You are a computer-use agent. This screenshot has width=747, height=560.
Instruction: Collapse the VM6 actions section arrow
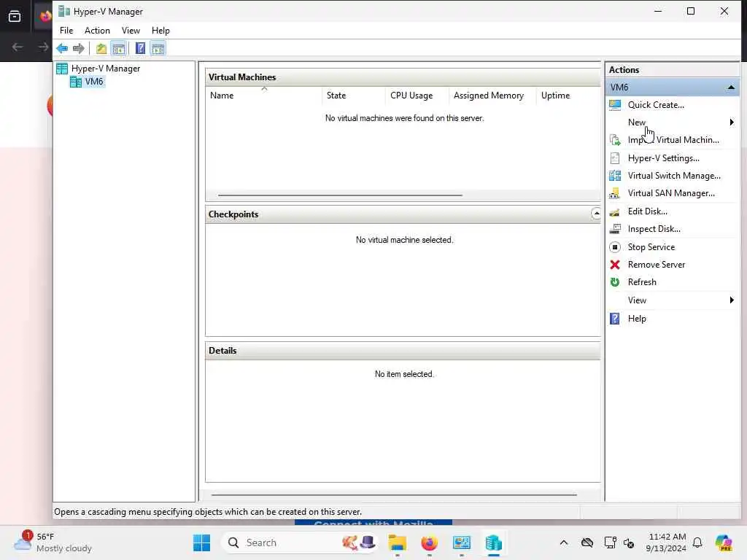coord(731,87)
